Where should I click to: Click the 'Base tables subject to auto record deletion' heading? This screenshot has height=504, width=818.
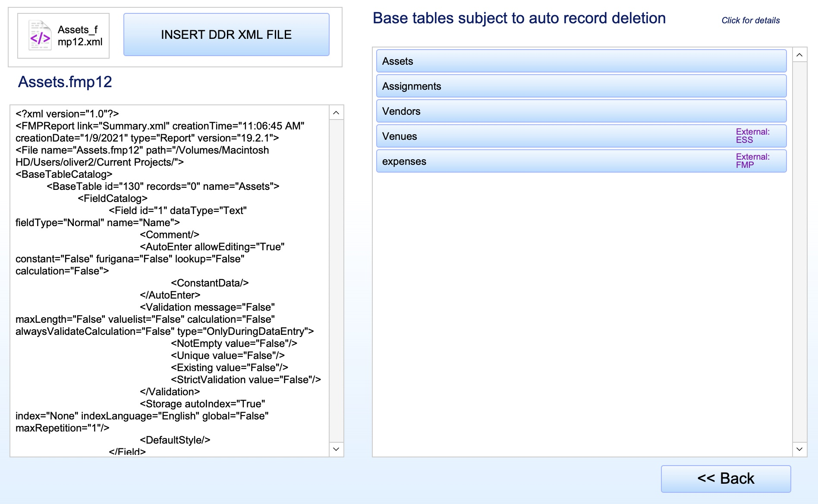[519, 18]
